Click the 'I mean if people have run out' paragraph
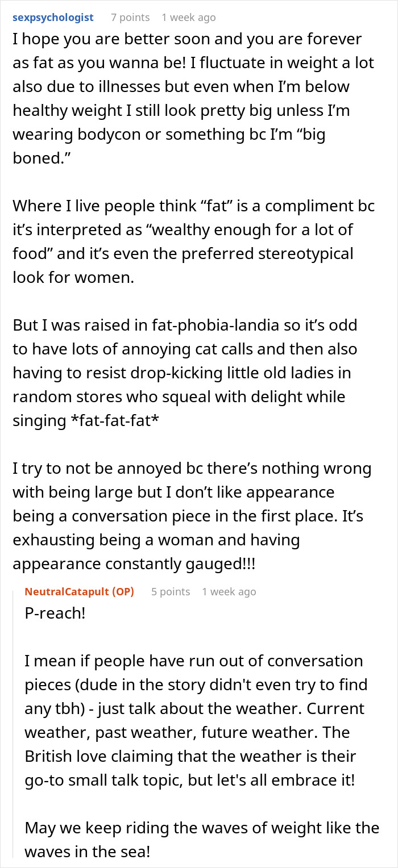Screen dimensions: 398x868 pos(193,720)
